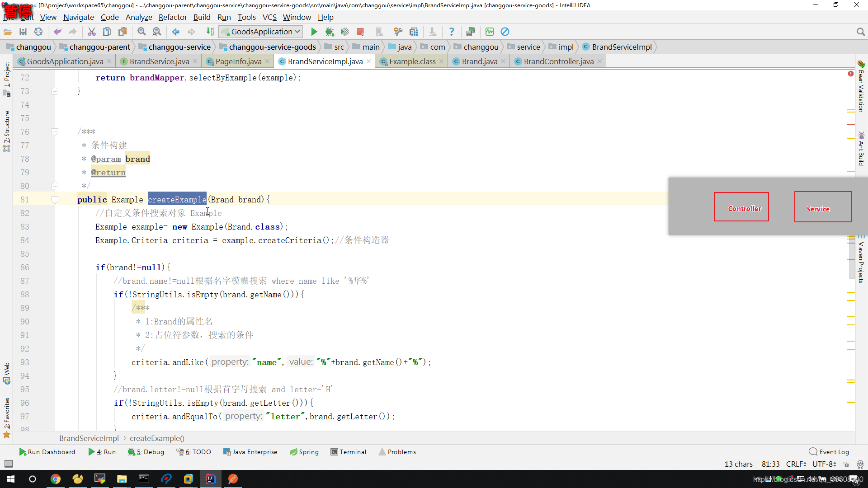The image size is (868, 488).
Task: Switch to the BrandController.java tab
Action: click(558, 61)
